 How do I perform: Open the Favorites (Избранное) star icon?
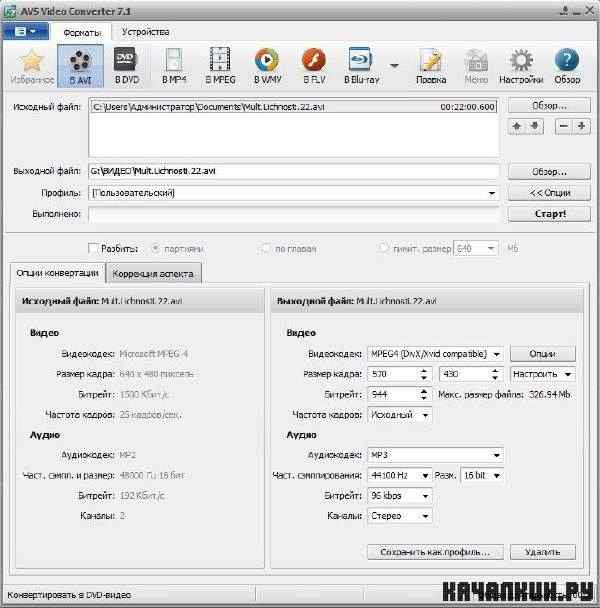tap(31, 66)
